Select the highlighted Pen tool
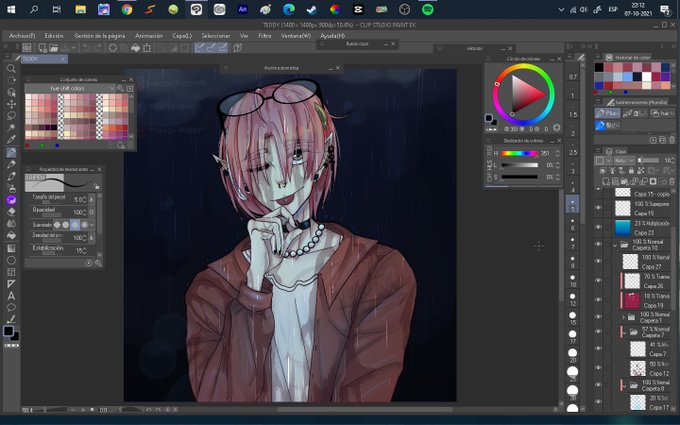680x425 pixels. click(11, 152)
